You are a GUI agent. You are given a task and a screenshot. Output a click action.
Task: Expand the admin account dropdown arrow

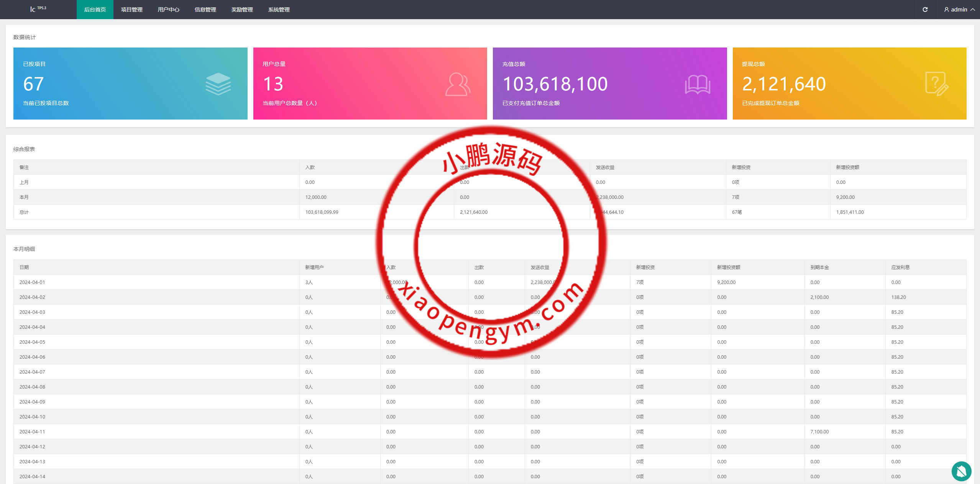click(x=973, y=10)
